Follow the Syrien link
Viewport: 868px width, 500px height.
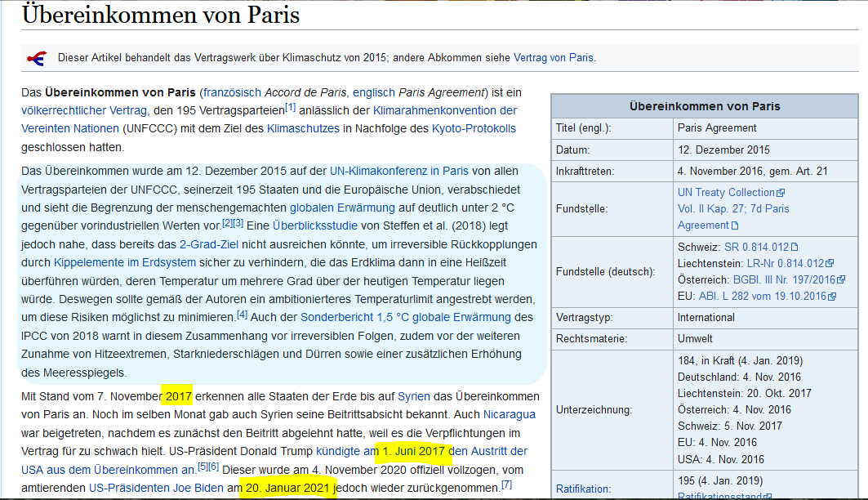pyautogui.click(x=413, y=396)
